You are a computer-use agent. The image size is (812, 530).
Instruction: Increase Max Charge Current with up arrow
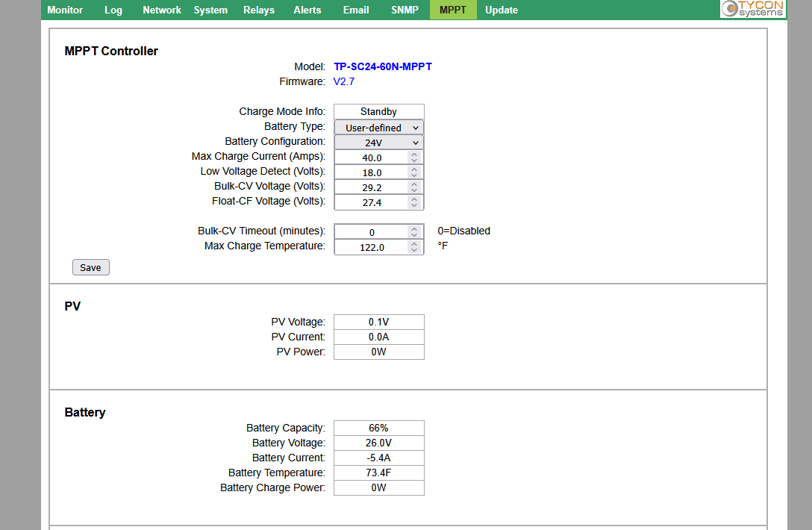click(x=414, y=155)
